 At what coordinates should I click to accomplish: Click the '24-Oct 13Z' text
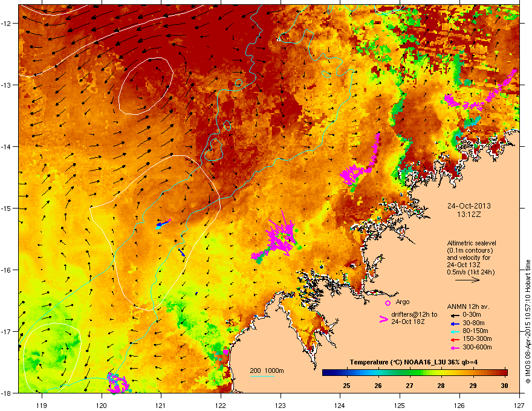tap(464, 265)
